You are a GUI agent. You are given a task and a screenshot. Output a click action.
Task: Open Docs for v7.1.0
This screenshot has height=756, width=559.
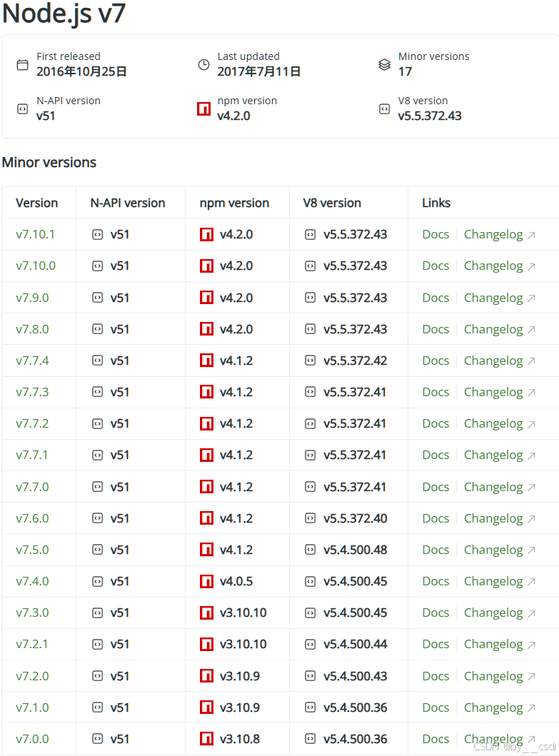click(x=435, y=707)
